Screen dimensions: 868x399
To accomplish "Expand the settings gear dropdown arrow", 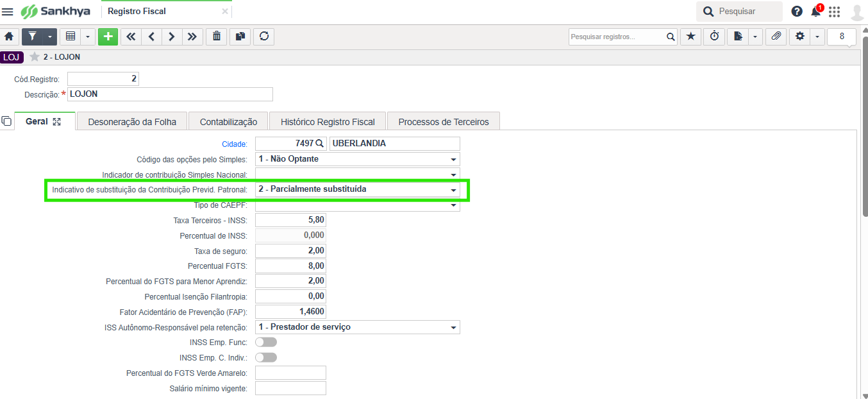I will pyautogui.click(x=817, y=37).
